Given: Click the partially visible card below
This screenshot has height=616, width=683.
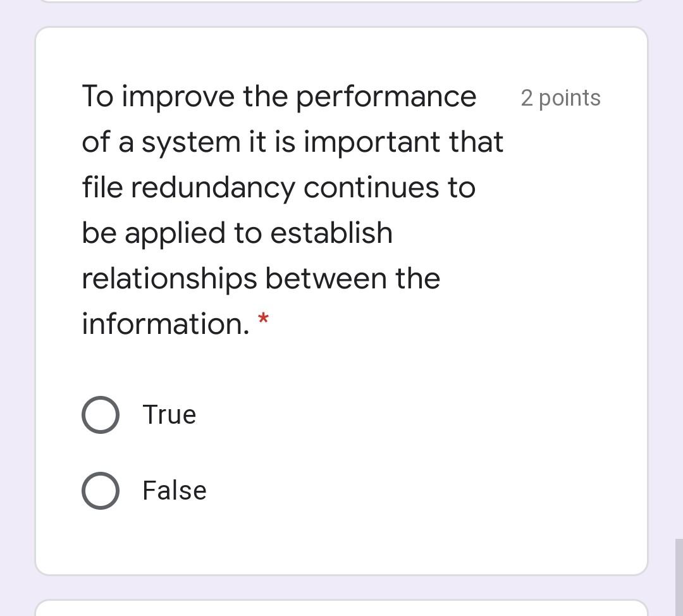Looking at the screenshot, I should tap(341, 610).
